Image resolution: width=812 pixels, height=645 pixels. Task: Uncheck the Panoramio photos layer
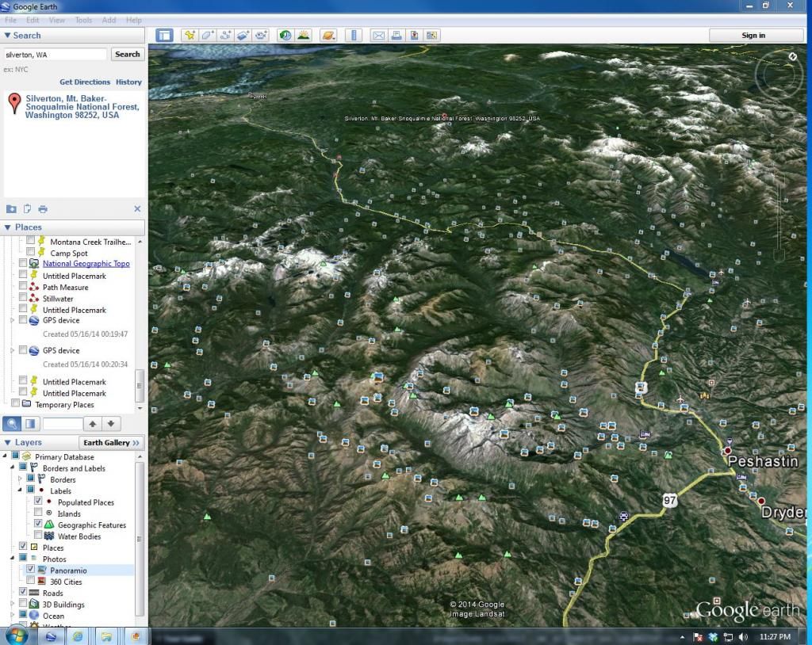pos(31,570)
